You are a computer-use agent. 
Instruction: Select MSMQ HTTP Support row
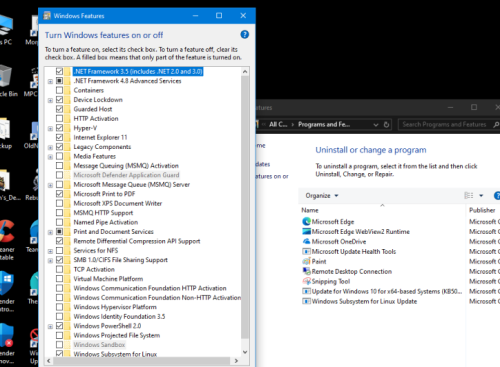click(x=103, y=213)
